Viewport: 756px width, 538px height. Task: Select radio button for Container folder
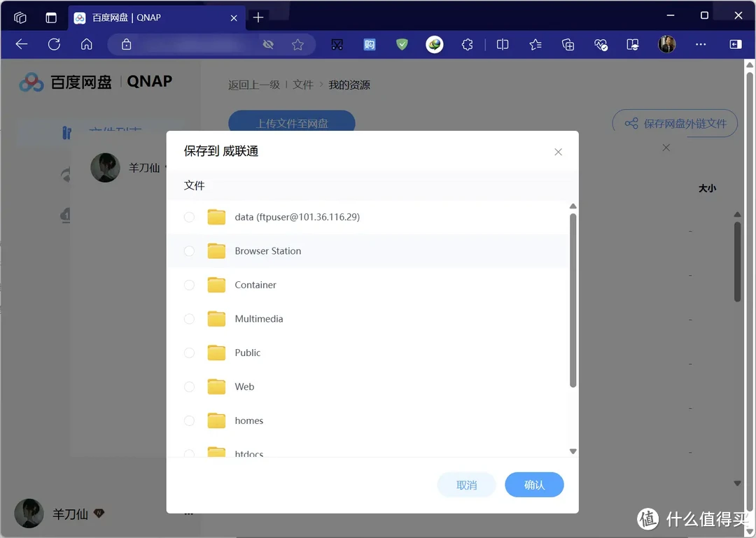coord(190,285)
